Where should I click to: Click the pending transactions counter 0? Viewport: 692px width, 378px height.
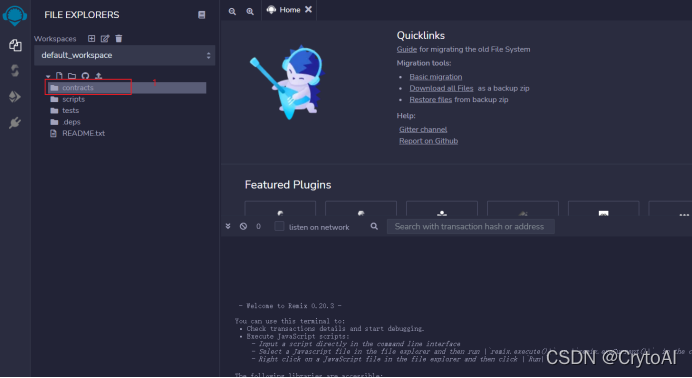pos(258,227)
